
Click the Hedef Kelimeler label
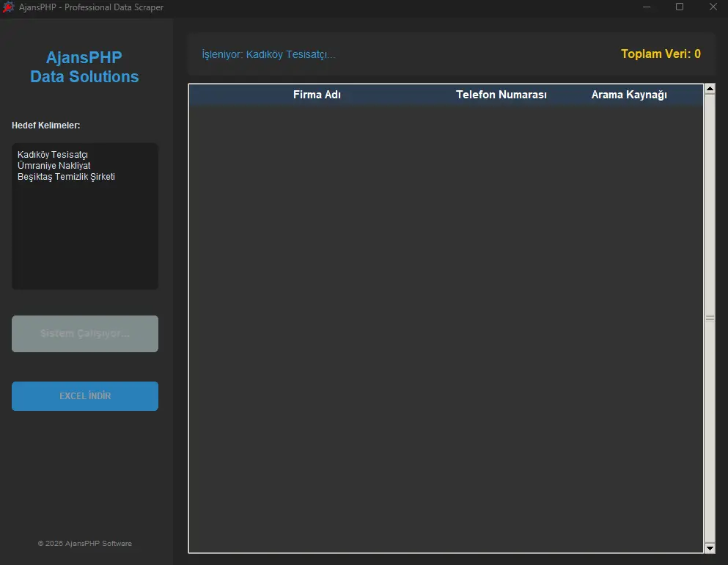(x=46, y=125)
